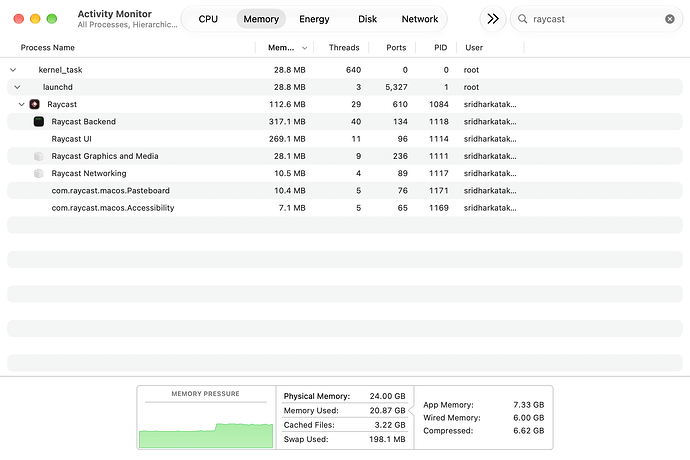The image size is (690, 460).
Task: Click in the raycast search field
Action: click(x=596, y=19)
